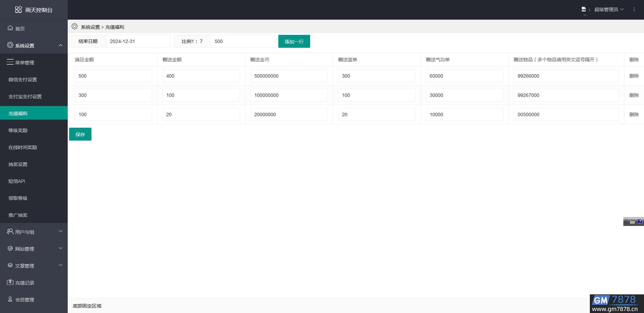Click the 系统设置 gear icon in sidebar
Screen dimensions: 644x313
pyautogui.click(x=10, y=45)
